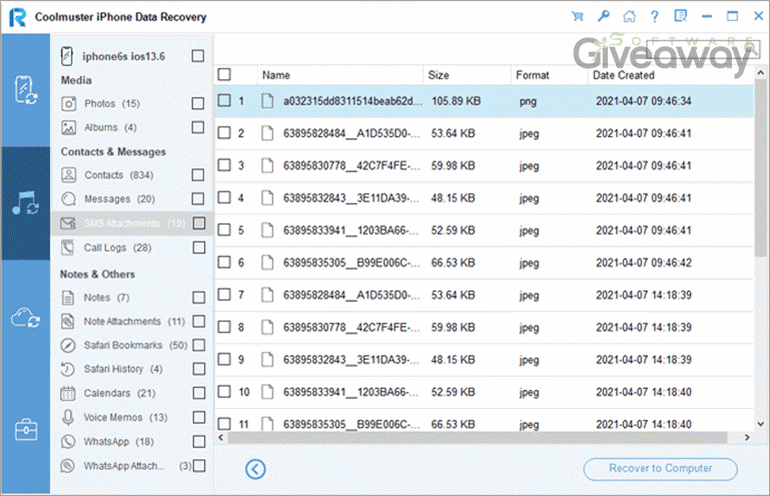The height and width of the screenshot is (496, 770).
Task: Go to home via house icon
Action: click(630, 16)
